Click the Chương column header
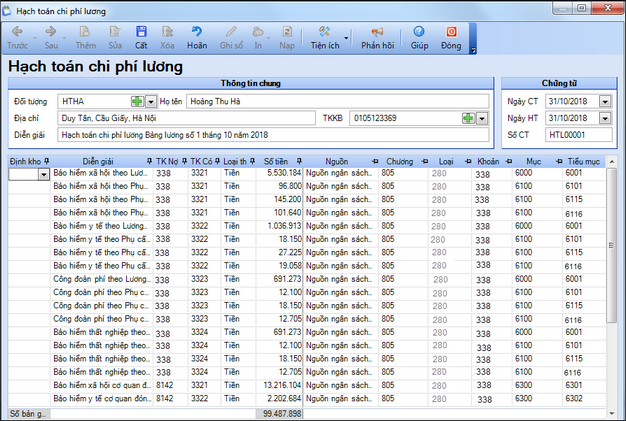Screen dimensions: 626x421 tap(399, 161)
